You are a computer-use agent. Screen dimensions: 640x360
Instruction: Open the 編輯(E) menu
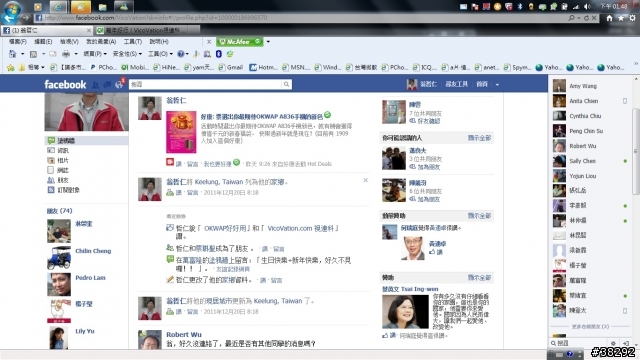click(x=43, y=42)
